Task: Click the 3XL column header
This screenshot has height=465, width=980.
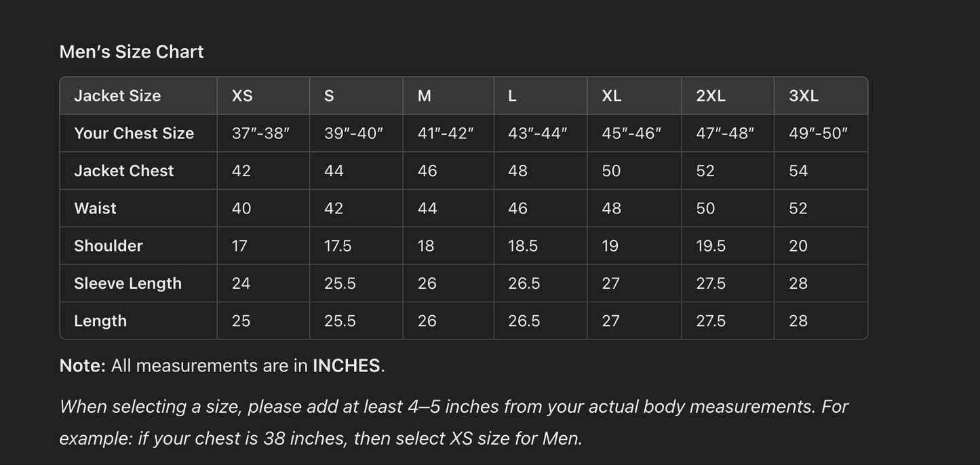Action: pos(803,96)
